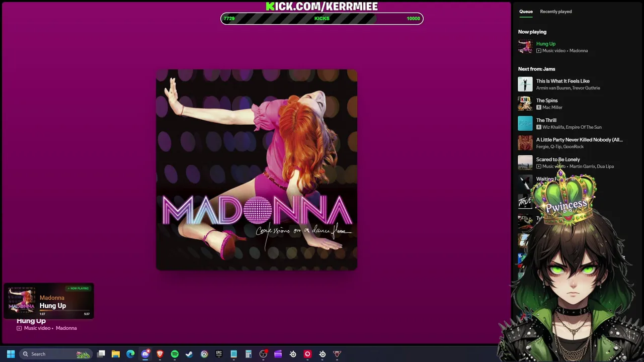644x362 pixels.
Task: Switch to the Recently played tab
Action: point(555,12)
